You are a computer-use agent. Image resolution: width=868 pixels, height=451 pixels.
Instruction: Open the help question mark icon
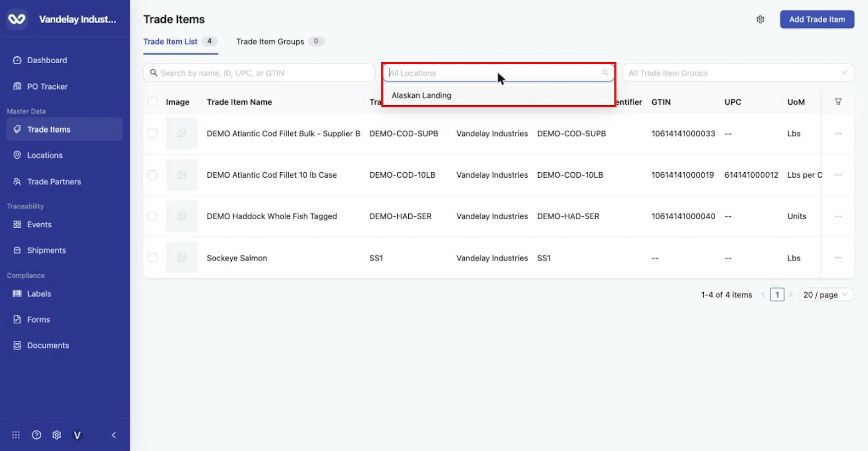coord(36,435)
